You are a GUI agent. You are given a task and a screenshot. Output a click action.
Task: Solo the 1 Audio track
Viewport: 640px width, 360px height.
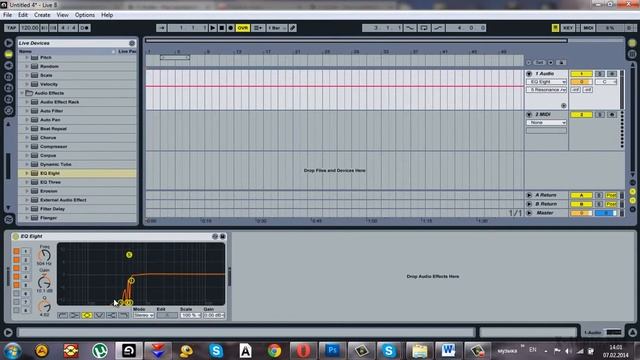click(x=600, y=74)
